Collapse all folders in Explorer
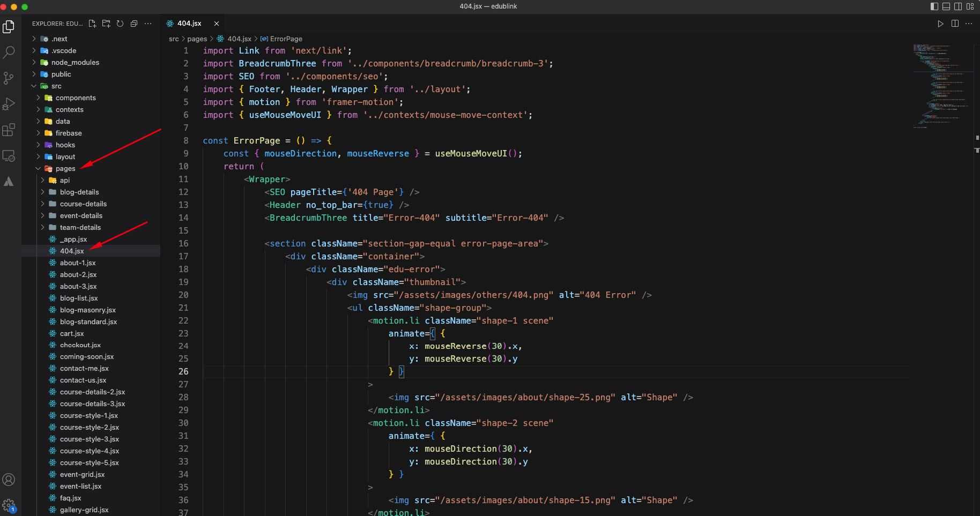Viewport: 980px width, 516px height. [x=134, y=24]
